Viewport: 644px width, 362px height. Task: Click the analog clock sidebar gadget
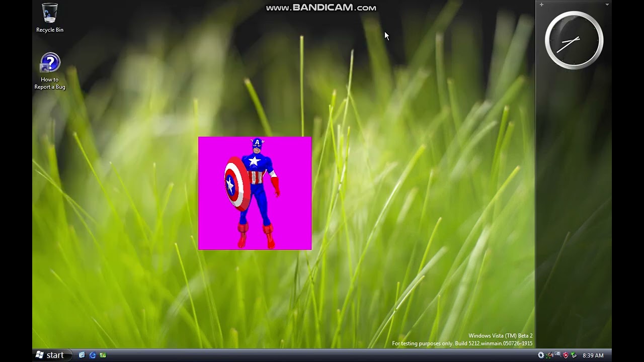[x=574, y=40]
